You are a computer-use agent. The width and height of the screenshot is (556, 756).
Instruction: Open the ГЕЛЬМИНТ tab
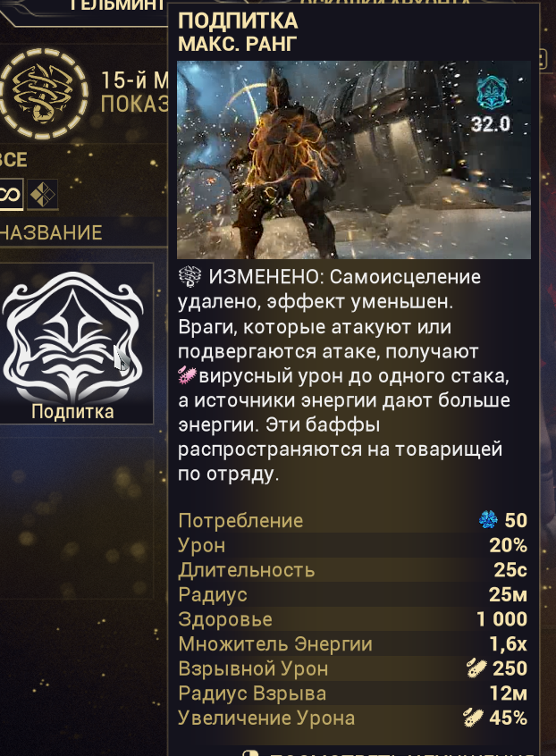[x=115, y=5]
